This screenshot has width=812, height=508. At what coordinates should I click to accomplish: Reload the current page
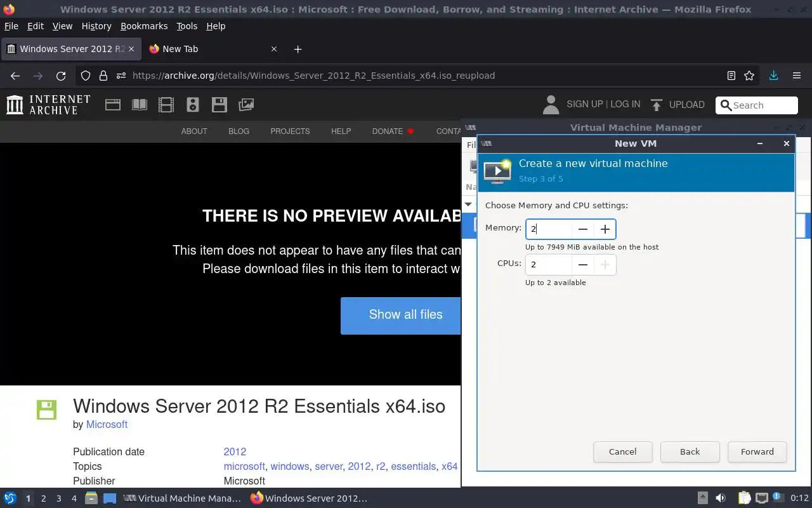point(61,76)
